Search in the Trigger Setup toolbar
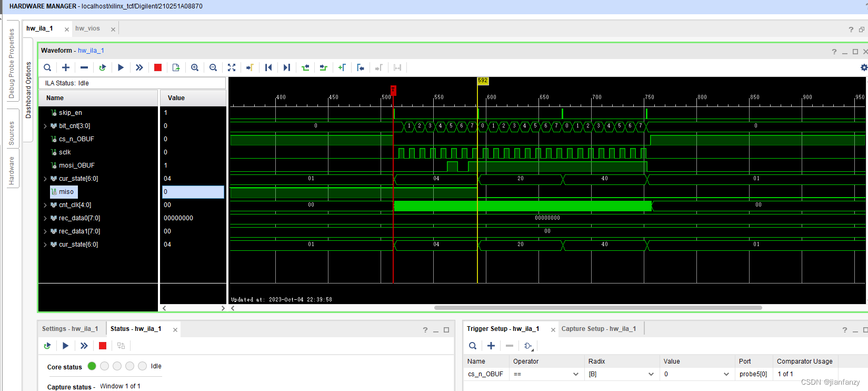This screenshot has height=391, width=868. [473, 346]
